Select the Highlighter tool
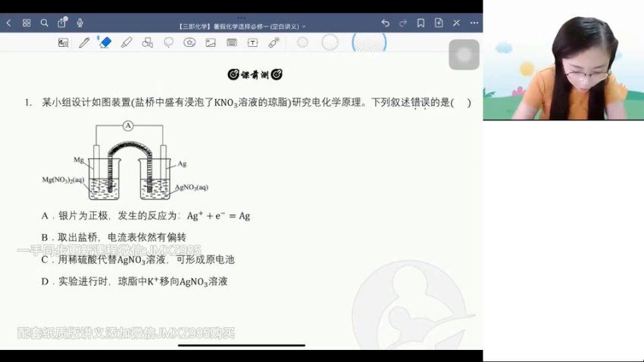644x362 pixels. tap(127, 42)
